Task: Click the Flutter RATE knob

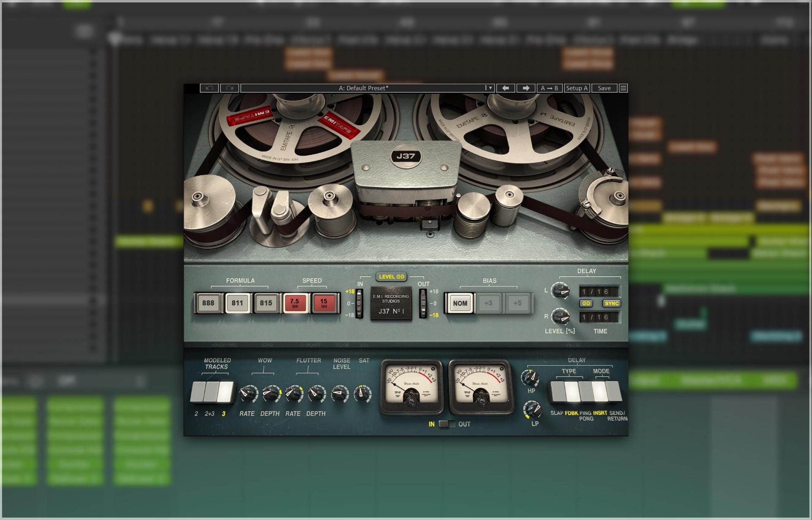Action: (x=294, y=394)
